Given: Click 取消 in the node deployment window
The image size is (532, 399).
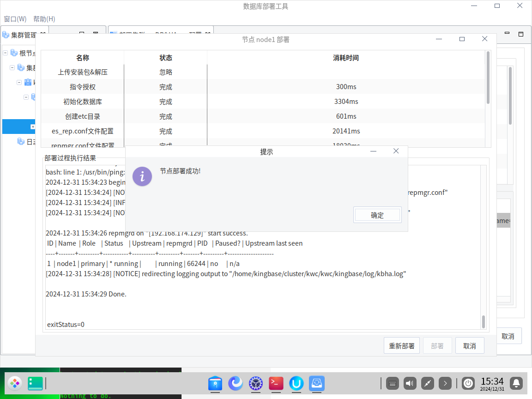Looking at the screenshot, I should tap(469, 345).
